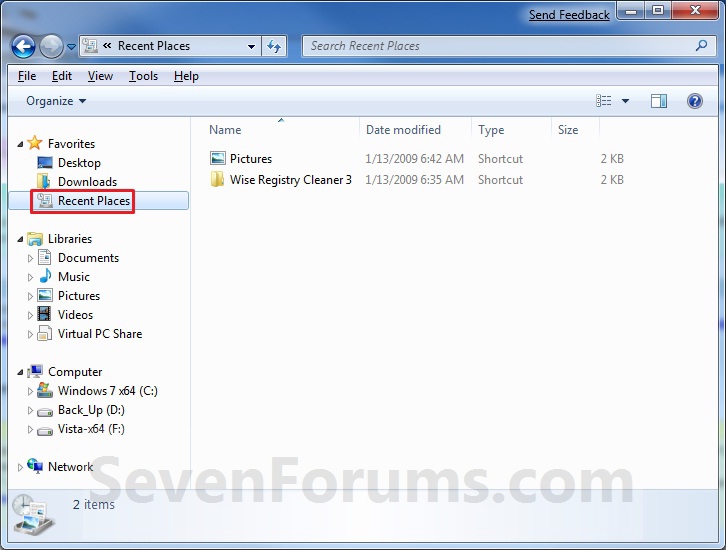Open the Organize dropdown
Viewport: 726px width, 550px height.
[56, 101]
